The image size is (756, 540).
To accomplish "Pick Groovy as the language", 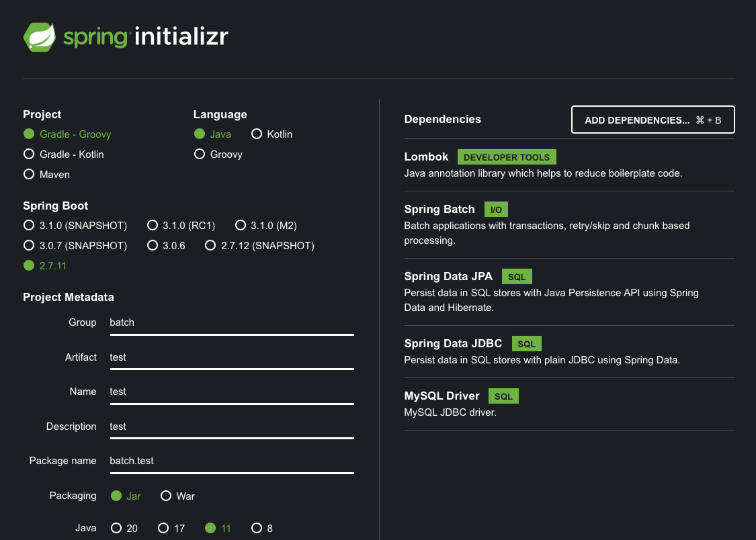I will (x=218, y=154).
